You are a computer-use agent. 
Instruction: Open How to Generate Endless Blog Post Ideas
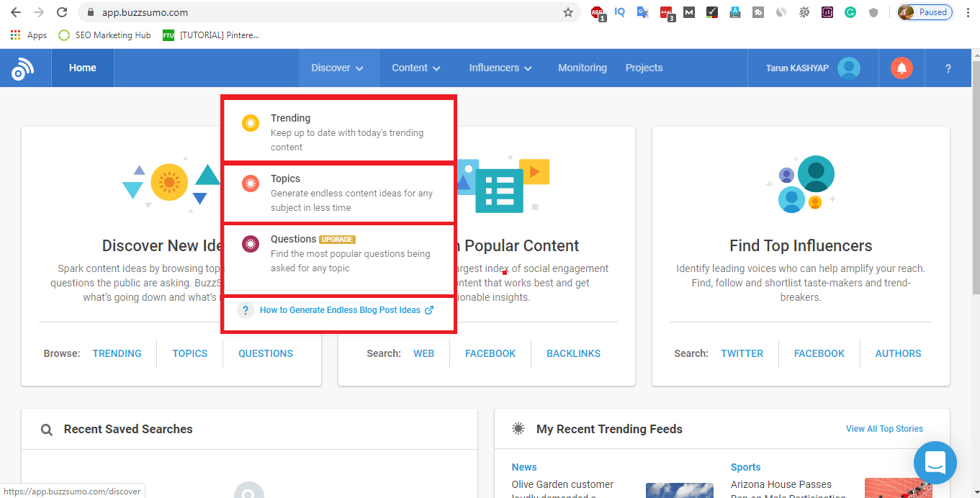pos(340,310)
